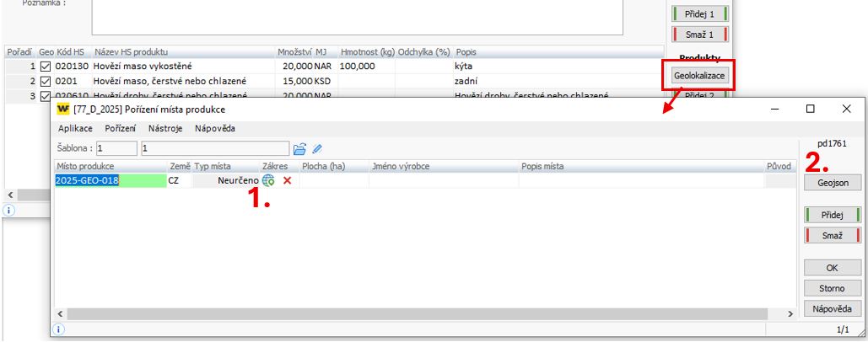868x342 pixels.
Task: Click the Typ místa cell showing Neurčeno
Action: coord(225,180)
